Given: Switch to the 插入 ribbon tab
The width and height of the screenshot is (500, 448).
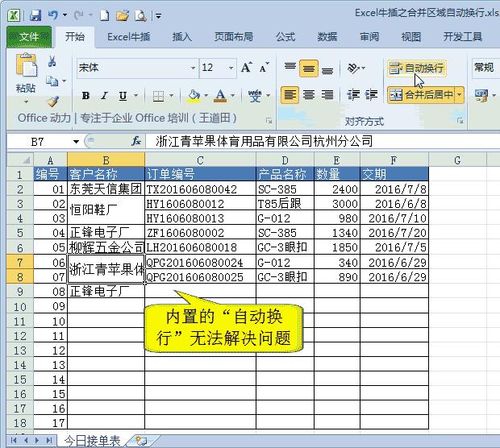Looking at the screenshot, I should tap(182, 37).
